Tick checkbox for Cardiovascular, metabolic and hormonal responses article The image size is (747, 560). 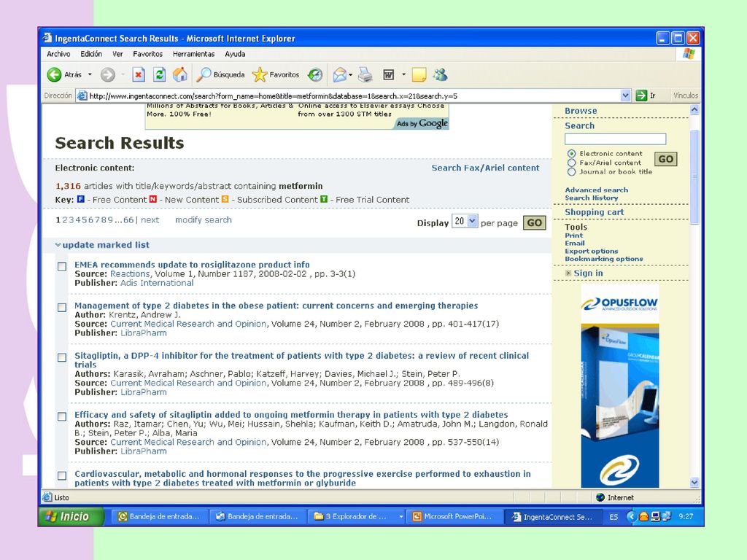62,475
